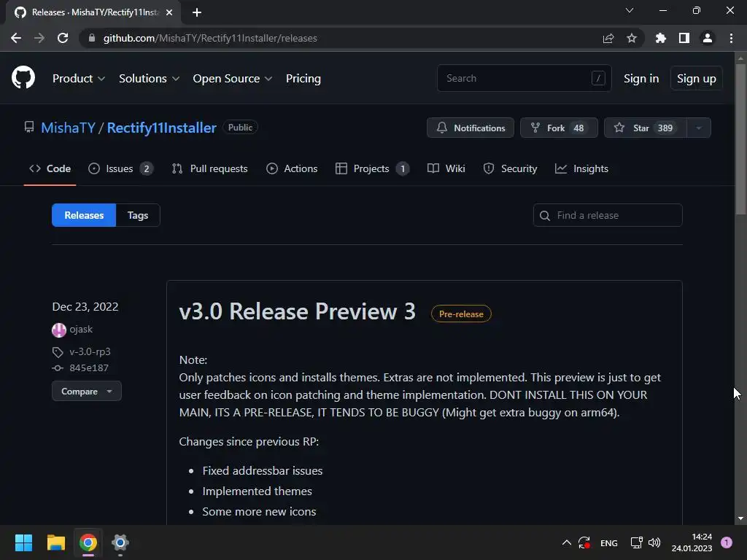
Task: Click the sync status tray icon
Action: (x=584, y=542)
